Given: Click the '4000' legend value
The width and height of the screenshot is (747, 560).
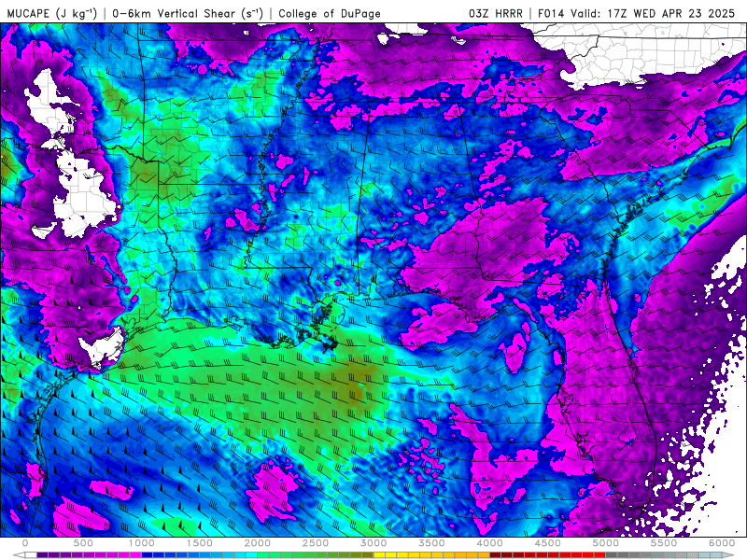Looking at the screenshot, I should tap(489, 543).
